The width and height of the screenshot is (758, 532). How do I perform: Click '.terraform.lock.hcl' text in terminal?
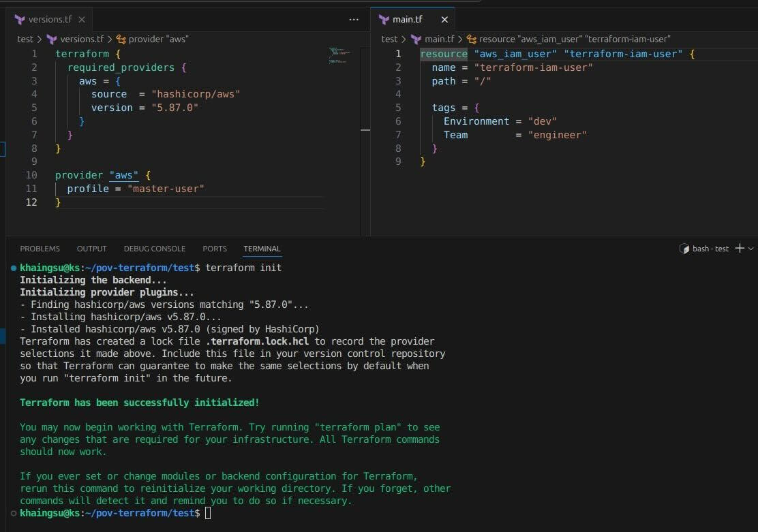click(x=258, y=341)
